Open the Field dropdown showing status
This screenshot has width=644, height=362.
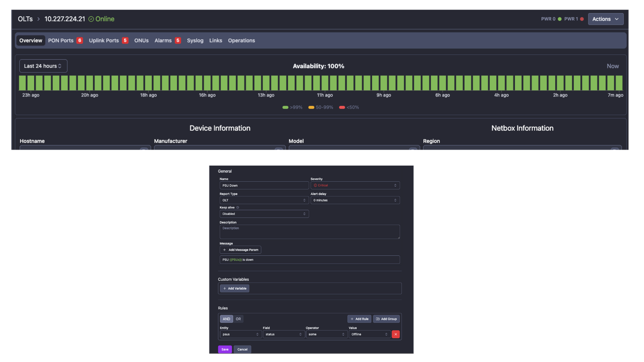pos(283,334)
